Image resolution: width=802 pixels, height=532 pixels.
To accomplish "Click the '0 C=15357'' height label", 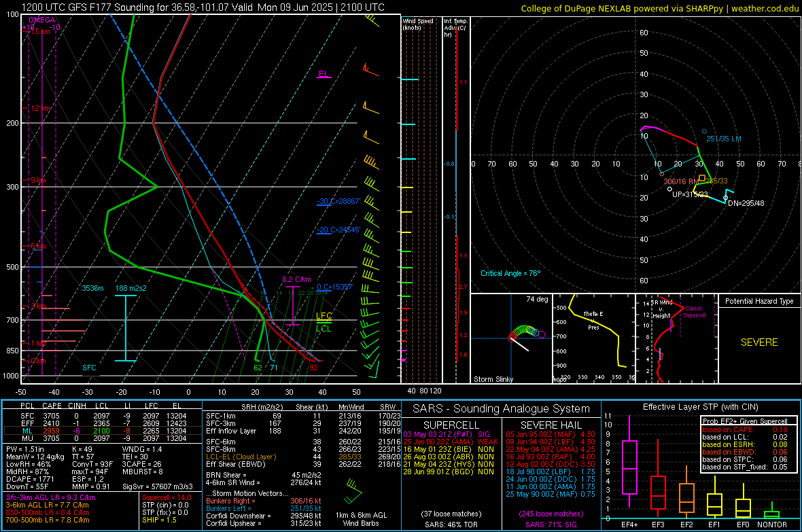I will point(335,287).
